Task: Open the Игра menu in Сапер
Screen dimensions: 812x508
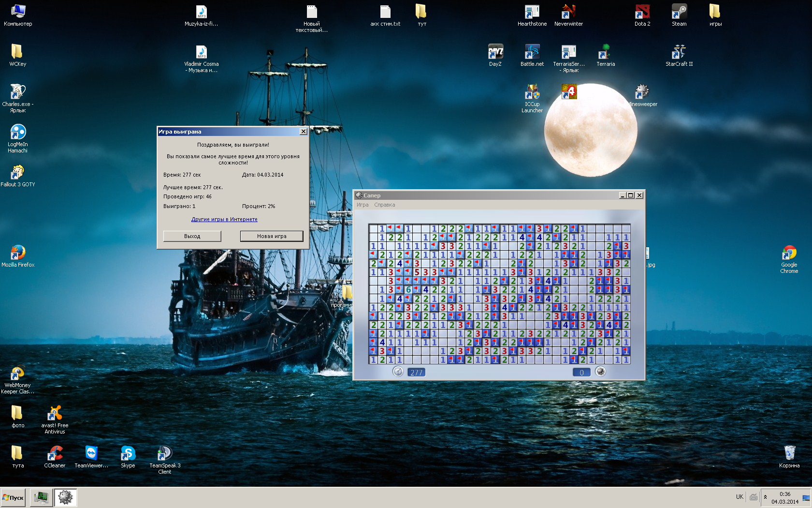Action: [362, 205]
